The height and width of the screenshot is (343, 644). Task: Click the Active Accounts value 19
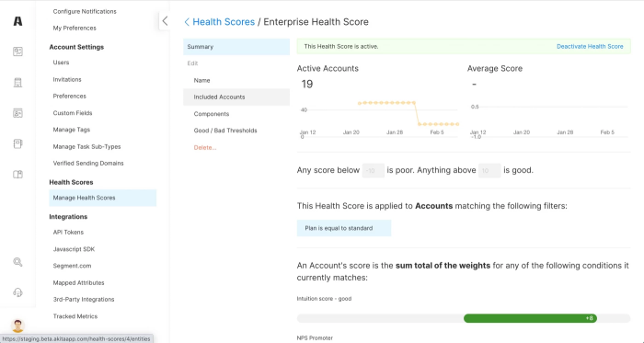[306, 84]
